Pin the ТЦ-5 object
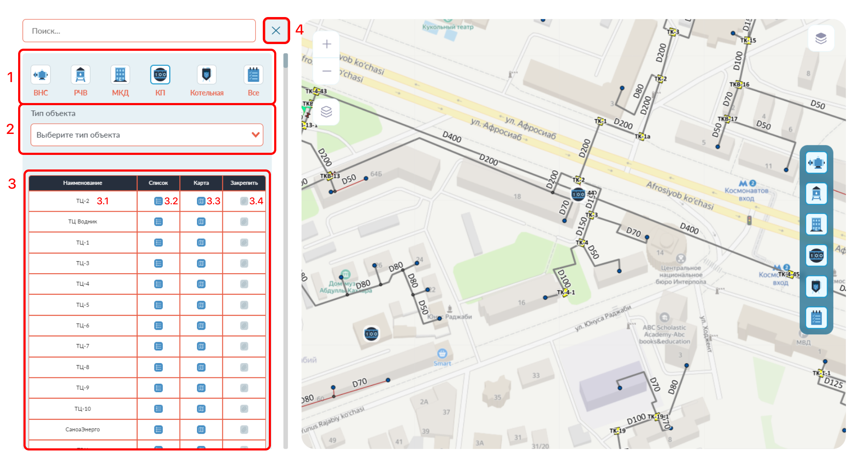The height and width of the screenshot is (459, 868). (244, 305)
